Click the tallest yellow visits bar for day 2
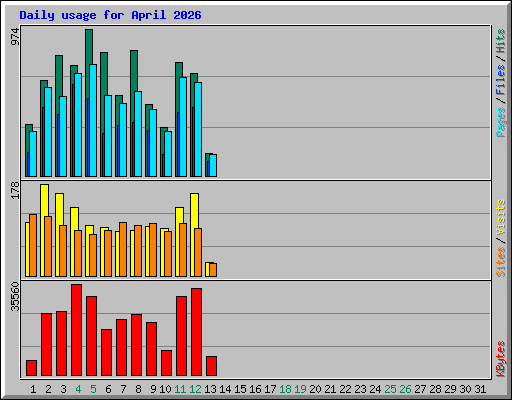Image resolution: width=512 pixels, height=400 pixels. [45, 200]
